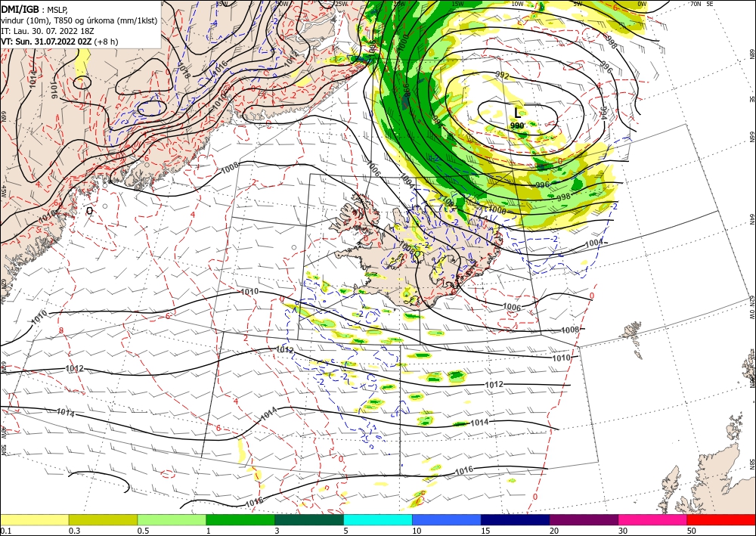This screenshot has width=756, height=536.
Task: Click the '990' central pressure value
Action: tap(517, 125)
